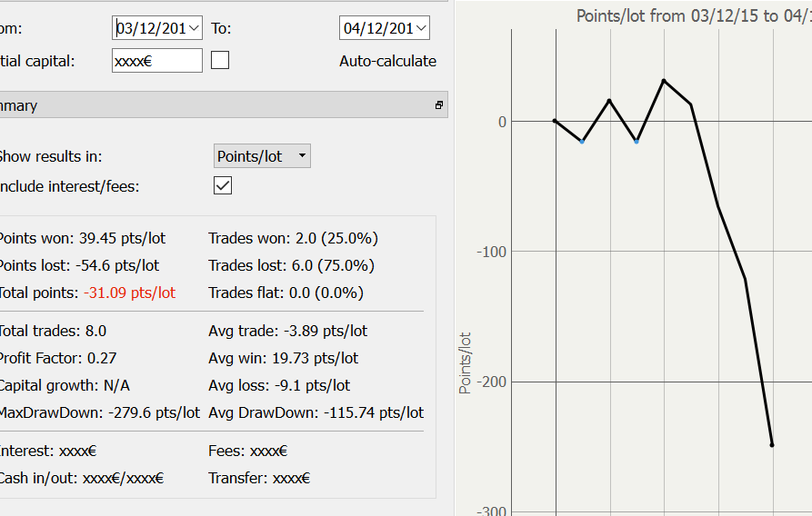Click the black starting point at zero
This screenshot has width=812, height=516.
point(555,121)
